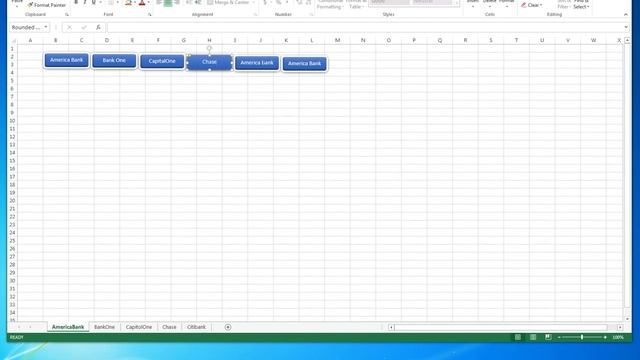
Task: Click the formula bar enter checkmark icon
Action: 84,27
